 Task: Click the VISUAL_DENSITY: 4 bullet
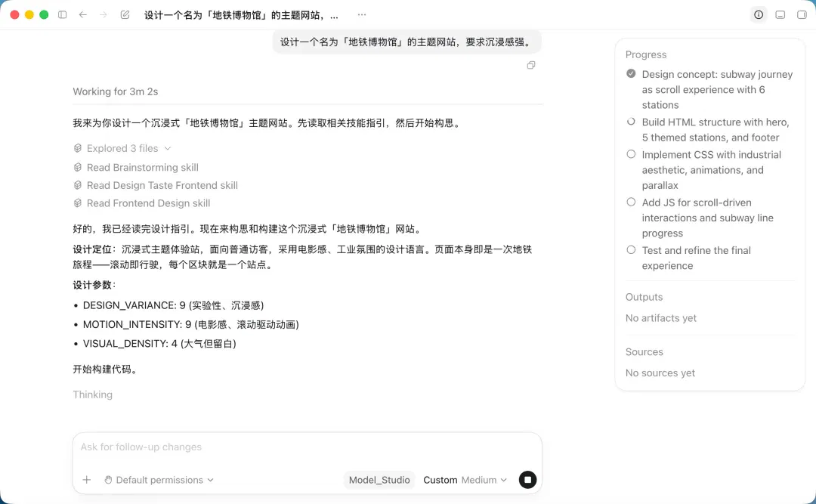tap(159, 344)
